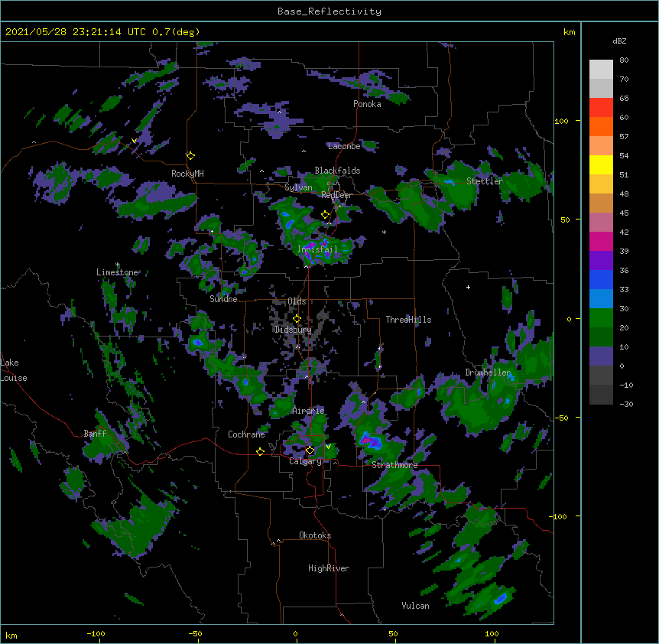Image resolution: width=659 pixels, height=644 pixels.
Task: Click the Stettler city label
Action: [485, 181]
